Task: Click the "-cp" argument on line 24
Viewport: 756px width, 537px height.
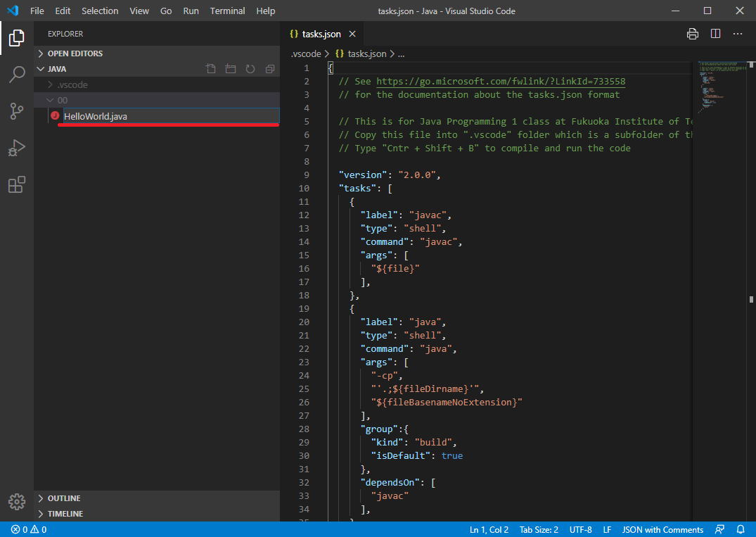Action: point(384,375)
